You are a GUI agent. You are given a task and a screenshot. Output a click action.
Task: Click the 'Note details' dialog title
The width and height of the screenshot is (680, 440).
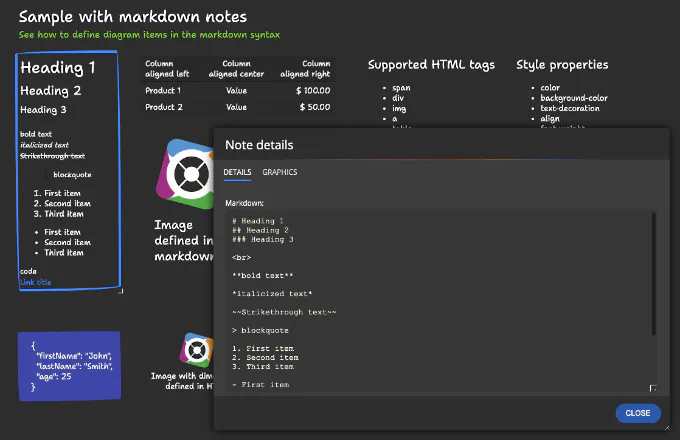pos(259,145)
